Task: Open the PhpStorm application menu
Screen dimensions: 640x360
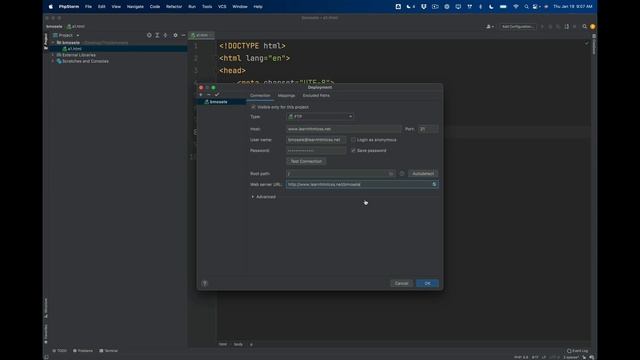Action: (x=69, y=7)
